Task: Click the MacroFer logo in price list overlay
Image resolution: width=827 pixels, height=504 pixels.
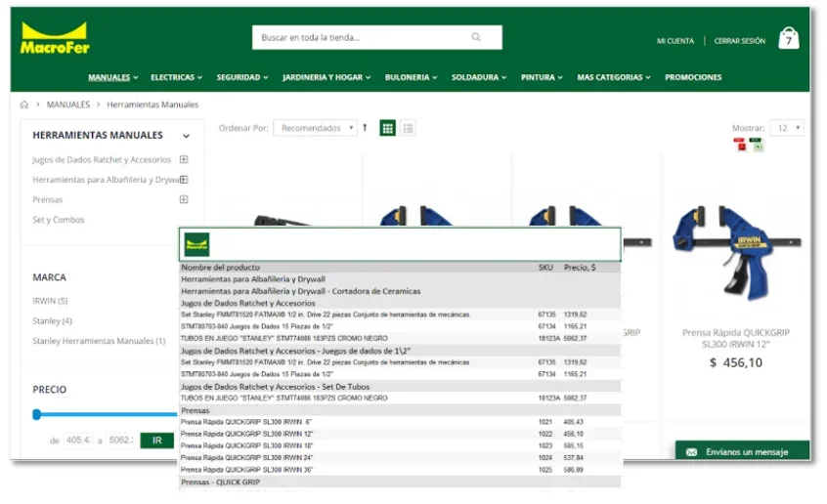Action: [x=196, y=244]
